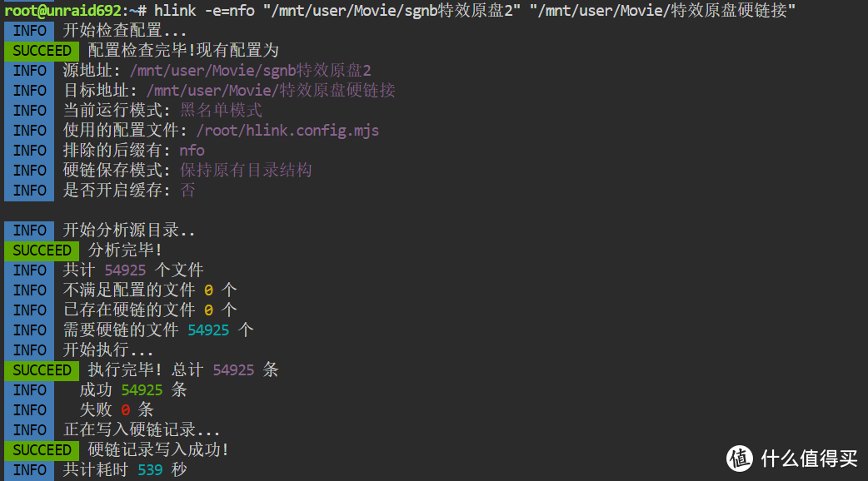The image size is (868, 481).
Task: Click the SUCCEED badge beside 硬链记录写入成功
Action: pos(42,449)
